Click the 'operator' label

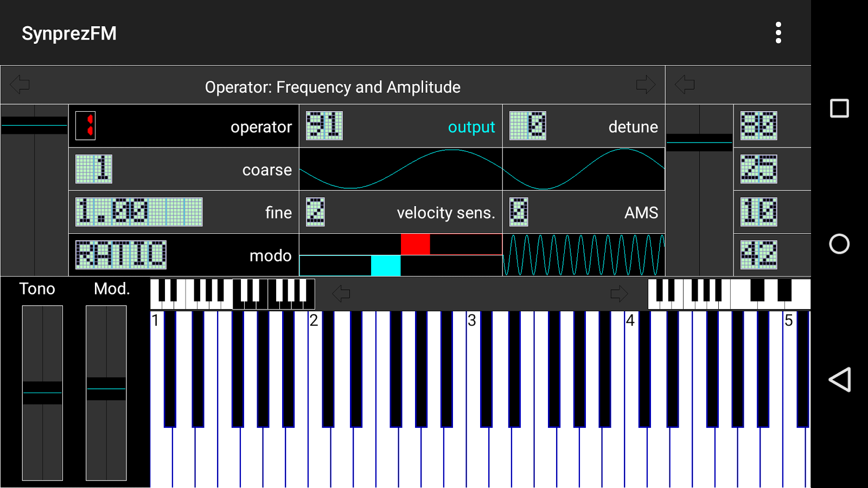coord(261,127)
